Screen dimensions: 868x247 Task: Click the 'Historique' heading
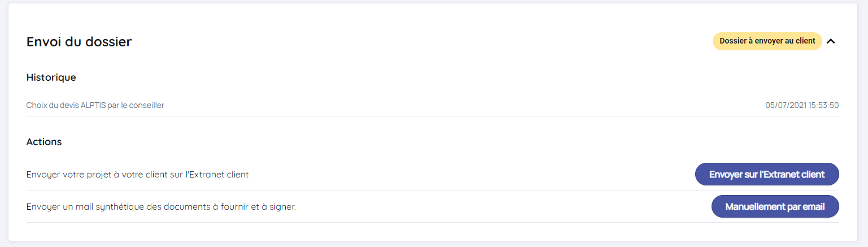[51, 77]
